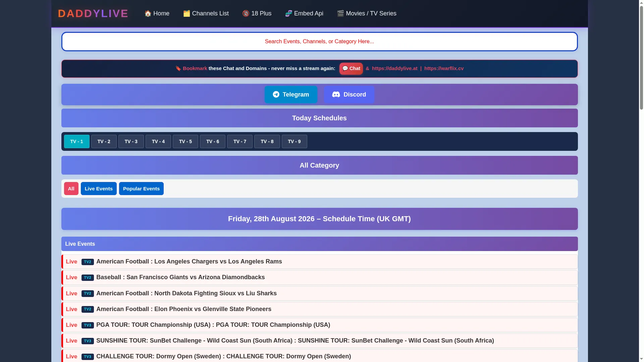
Task: Switch to the TV - 9 tab
Action: [x=294, y=141]
